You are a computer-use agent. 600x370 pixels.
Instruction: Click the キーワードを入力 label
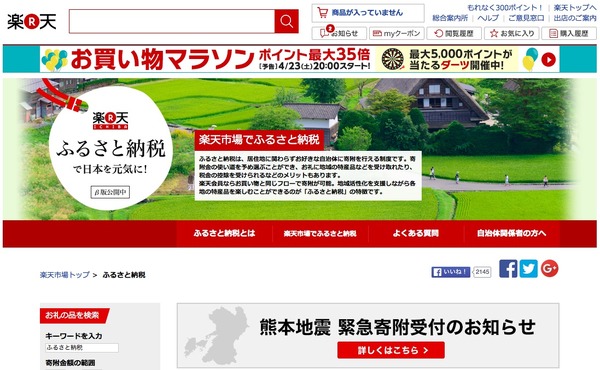[73, 336]
